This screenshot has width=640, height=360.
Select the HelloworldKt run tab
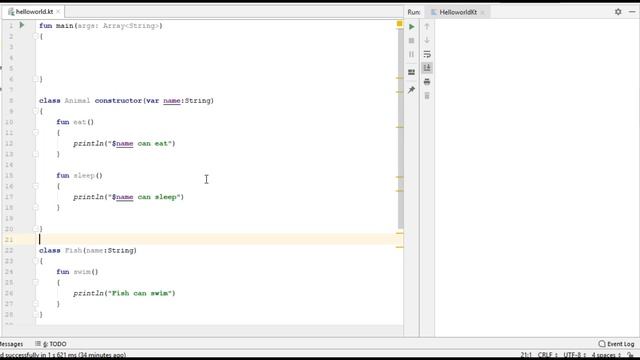(458, 12)
